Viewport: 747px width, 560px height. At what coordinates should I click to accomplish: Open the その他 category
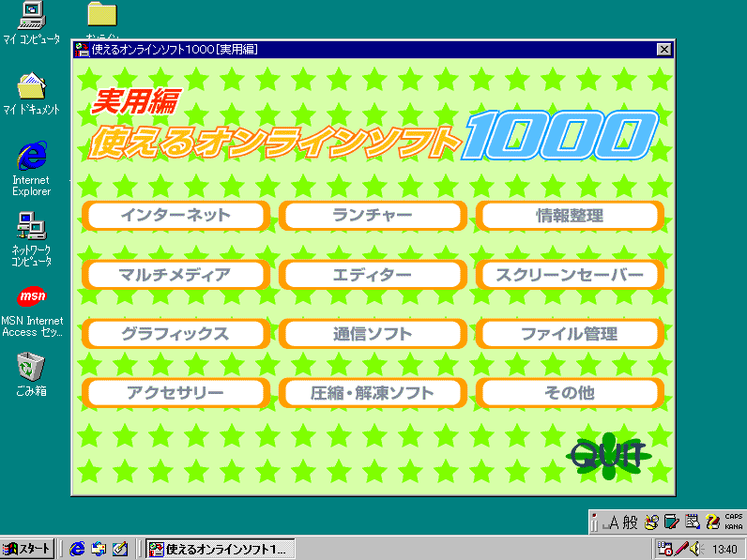tap(570, 393)
